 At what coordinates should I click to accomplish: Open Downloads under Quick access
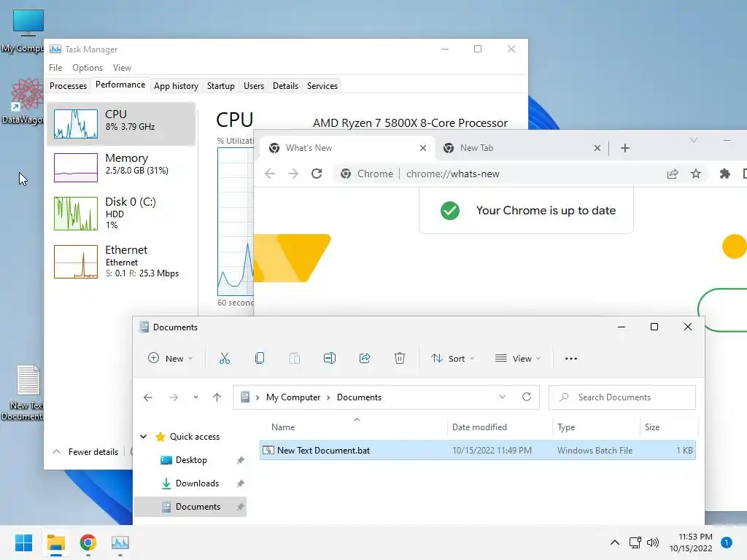190,483
